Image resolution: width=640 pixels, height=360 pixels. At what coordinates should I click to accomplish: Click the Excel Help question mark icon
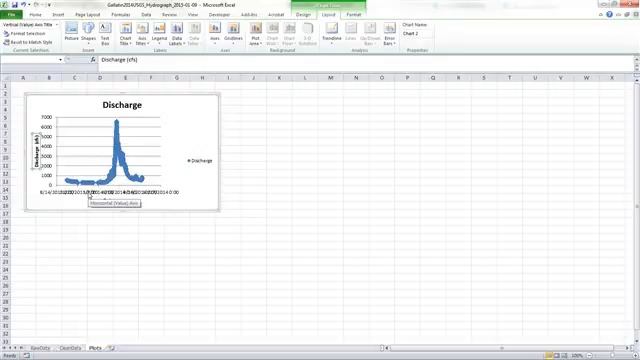tap(609, 15)
